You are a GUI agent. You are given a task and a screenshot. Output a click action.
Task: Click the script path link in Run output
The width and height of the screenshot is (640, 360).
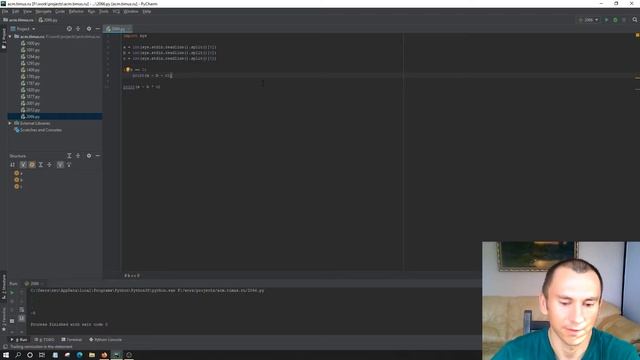tap(221, 291)
